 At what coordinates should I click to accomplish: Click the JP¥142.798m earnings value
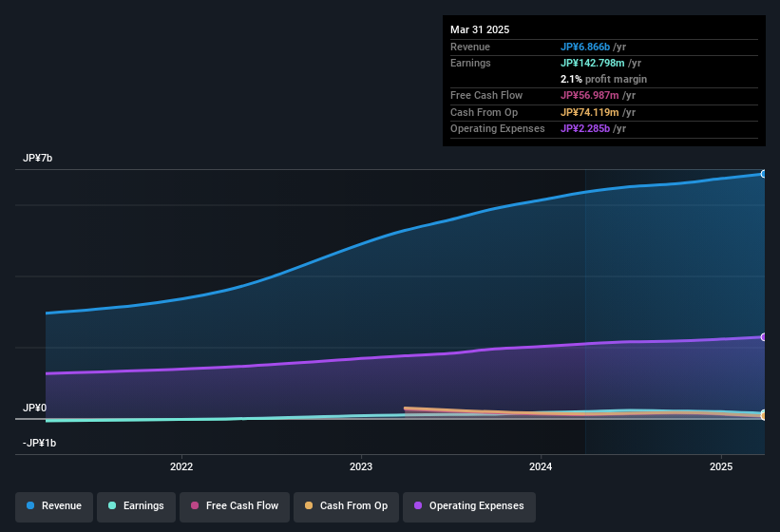(x=593, y=63)
